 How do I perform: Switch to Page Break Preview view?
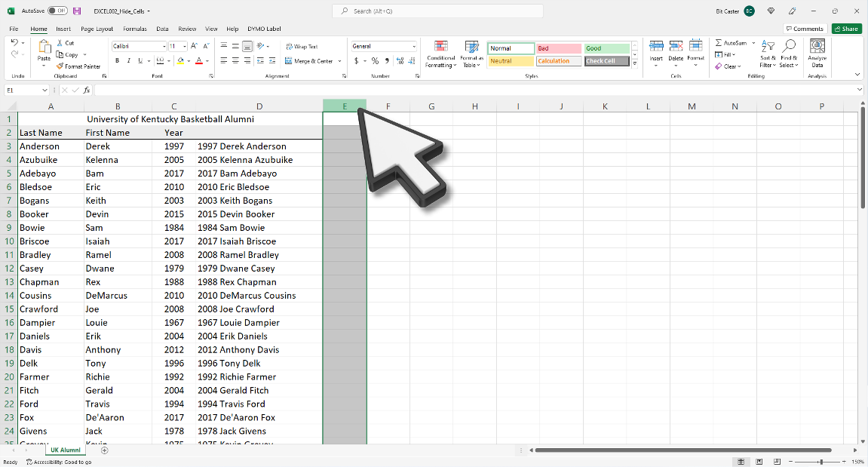point(777,462)
